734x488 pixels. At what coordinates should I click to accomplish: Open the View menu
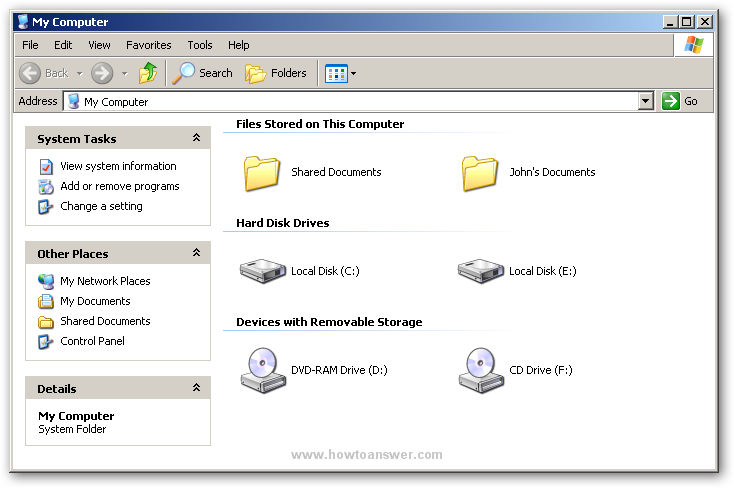click(x=99, y=45)
